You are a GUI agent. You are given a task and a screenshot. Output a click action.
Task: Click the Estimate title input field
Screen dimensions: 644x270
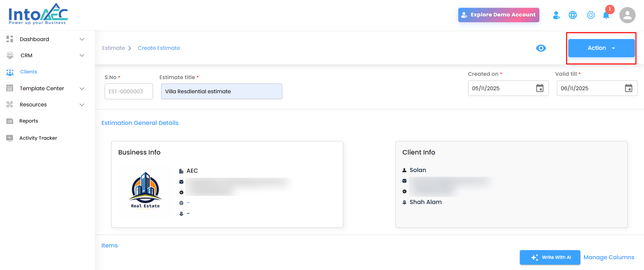coord(221,92)
